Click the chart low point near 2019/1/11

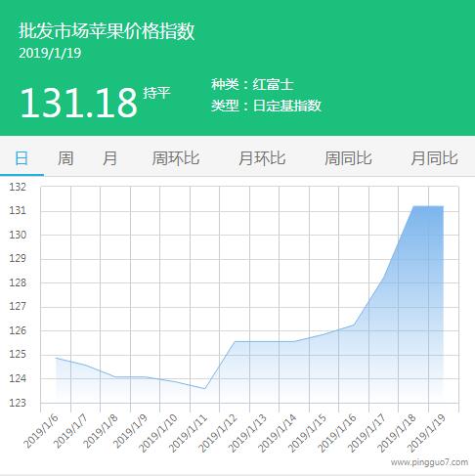pos(204,388)
